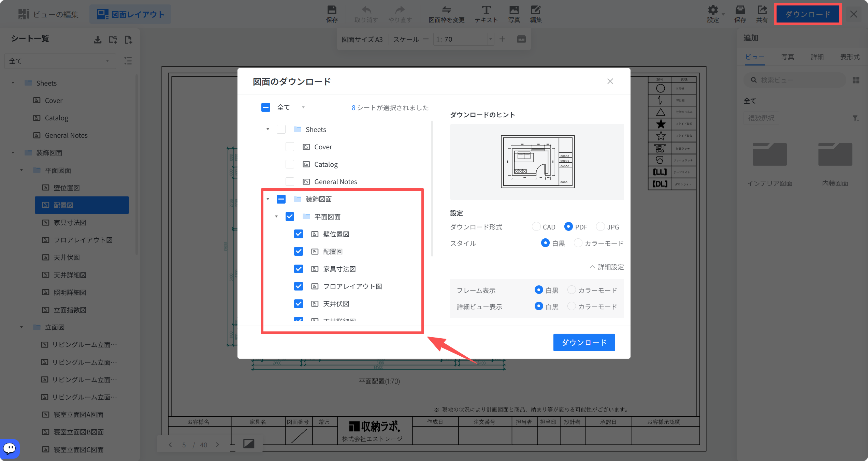Collapse the 平面図面 folder in dialog
The image size is (868, 461).
276,217
